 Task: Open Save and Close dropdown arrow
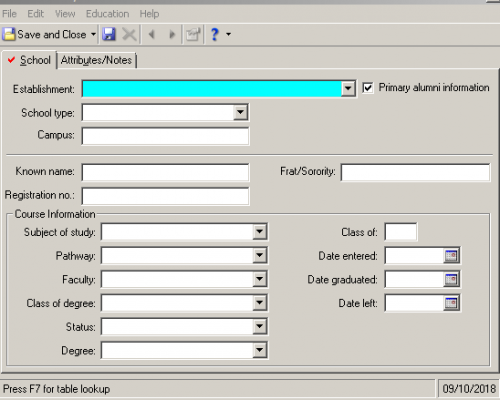click(93, 34)
